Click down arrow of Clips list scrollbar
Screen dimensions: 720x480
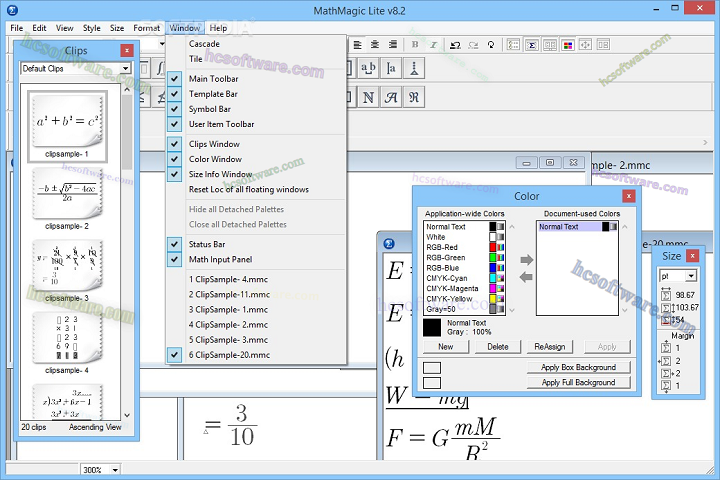tap(127, 415)
